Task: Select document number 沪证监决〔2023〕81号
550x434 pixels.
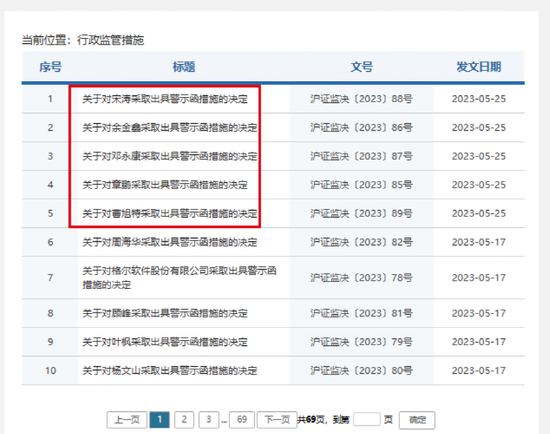Action: (x=361, y=313)
